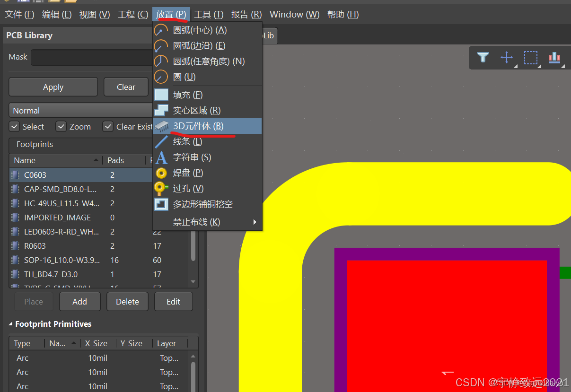571x392 pixels.
Task: Click the Layer column header
Action: coord(170,343)
